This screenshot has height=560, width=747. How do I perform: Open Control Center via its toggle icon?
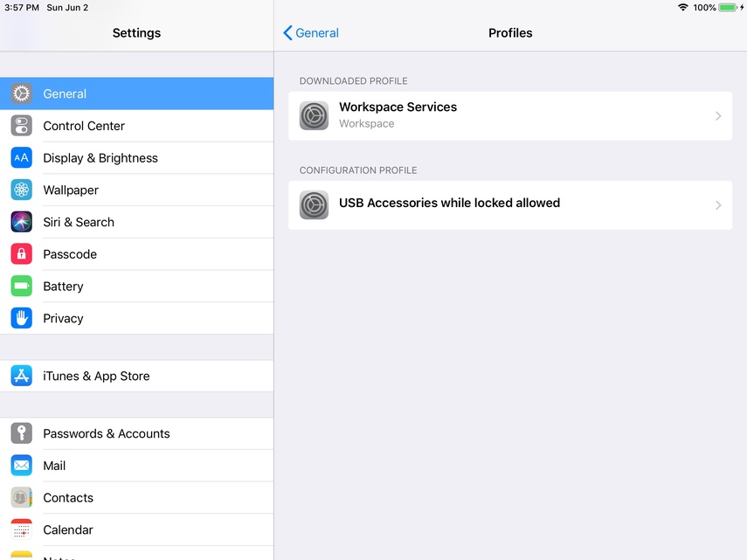[x=22, y=126]
